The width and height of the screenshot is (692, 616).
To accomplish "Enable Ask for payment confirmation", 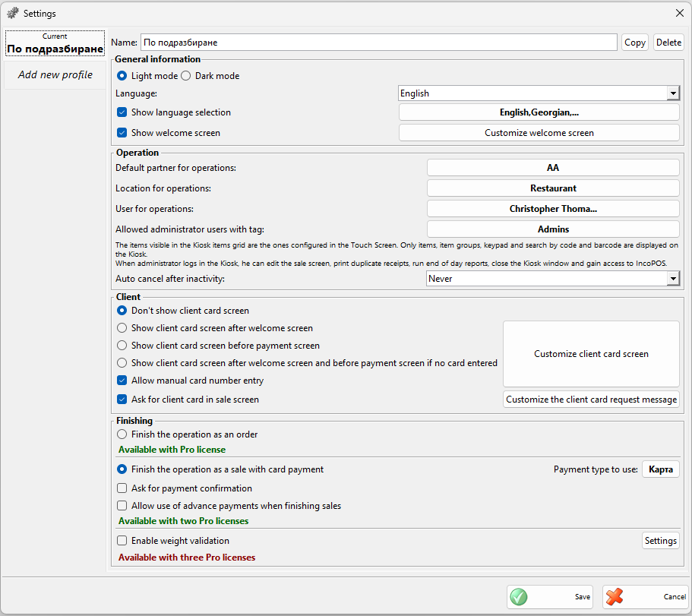I will pos(122,488).
